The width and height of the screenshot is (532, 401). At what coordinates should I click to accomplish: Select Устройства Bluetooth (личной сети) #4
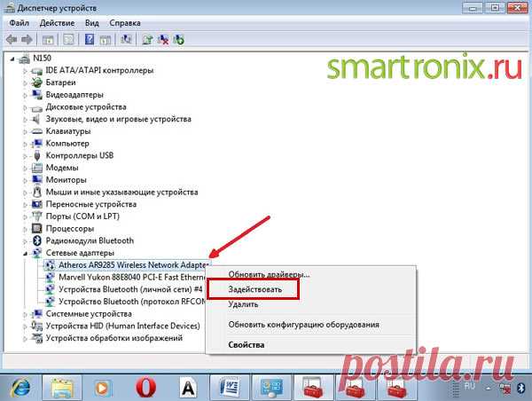click(130, 289)
